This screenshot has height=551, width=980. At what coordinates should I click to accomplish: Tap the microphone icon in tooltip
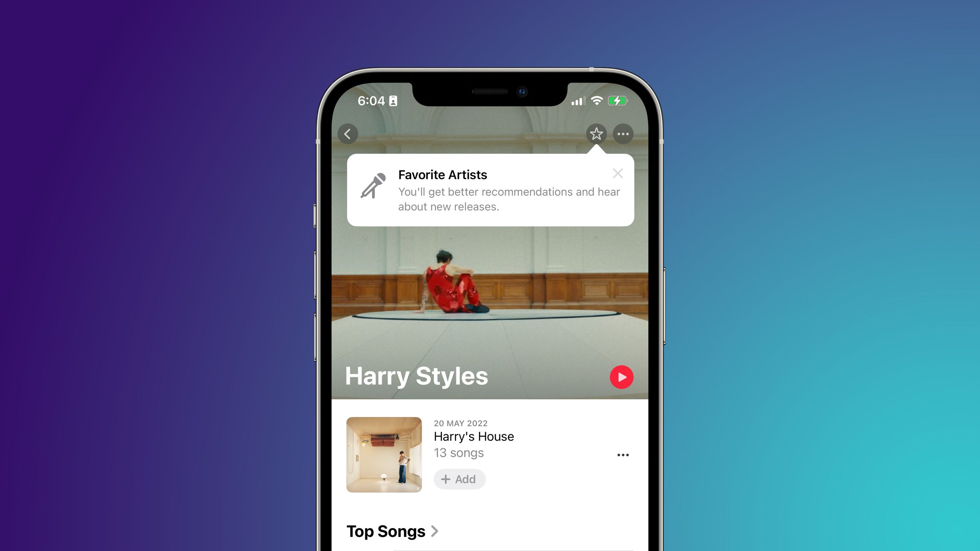pos(373,188)
